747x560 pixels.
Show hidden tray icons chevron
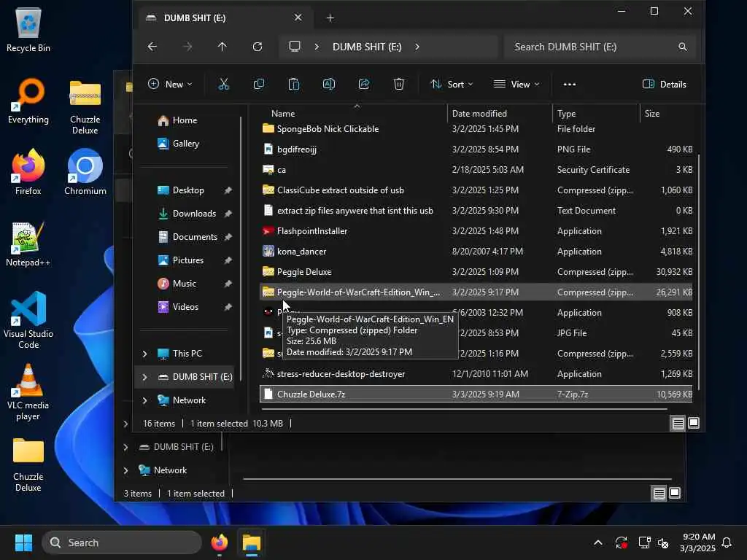(598, 542)
